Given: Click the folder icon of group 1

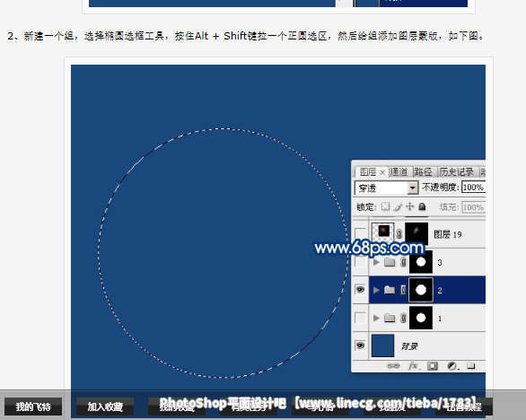Looking at the screenshot, I should [x=390, y=318].
